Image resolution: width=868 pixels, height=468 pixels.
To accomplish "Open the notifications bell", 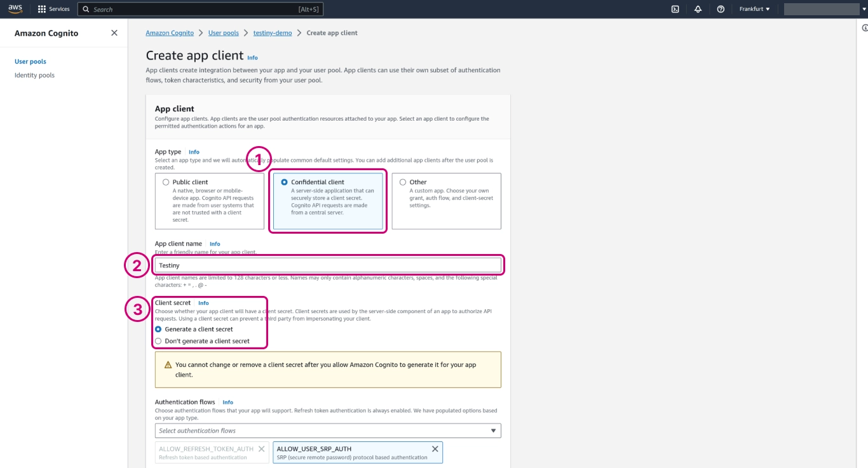I will pyautogui.click(x=698, y=10).
